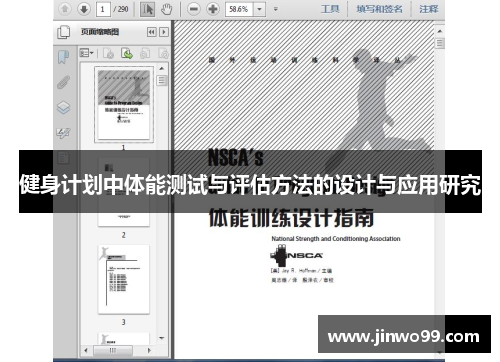Image resolution: width=500 pixels, height=362 pixels.
Task: Zoom out with the minus button
Action: (194, 9)
